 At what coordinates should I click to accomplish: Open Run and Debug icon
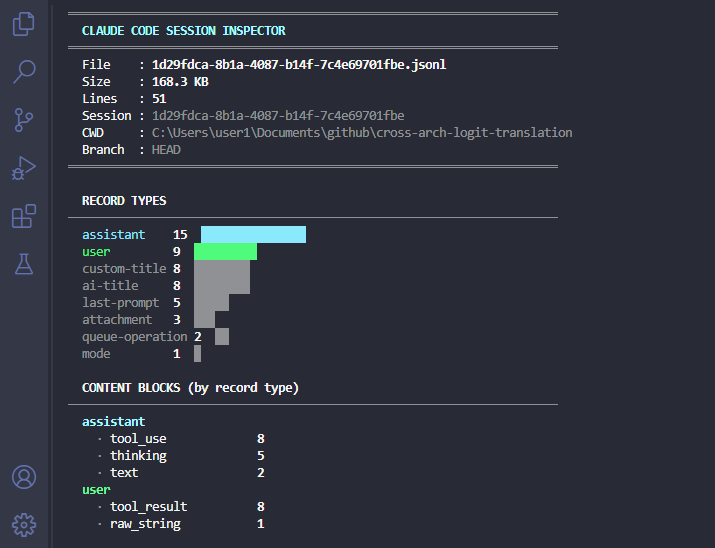pyautogui.click(x=24, y=168)
